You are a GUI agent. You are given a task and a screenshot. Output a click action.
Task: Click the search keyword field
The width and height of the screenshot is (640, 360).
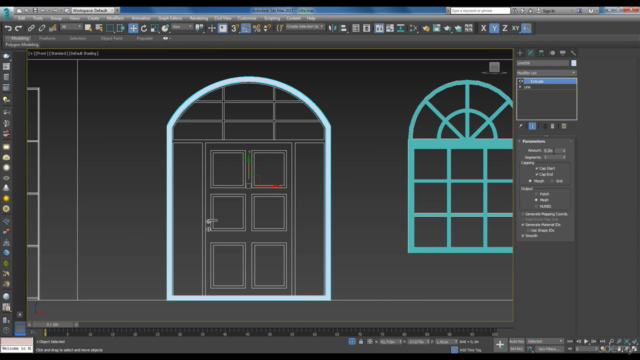(x=480, y=11)
